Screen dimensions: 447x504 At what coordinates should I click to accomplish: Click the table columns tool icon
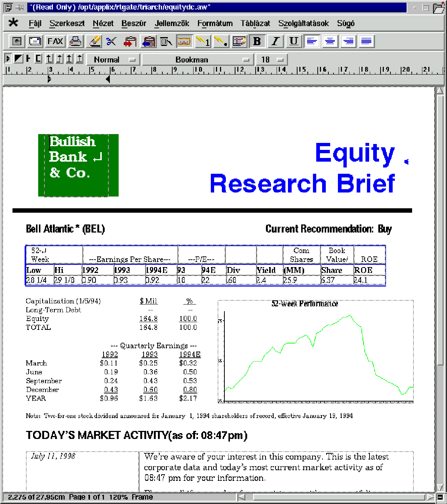click(166, 41)
